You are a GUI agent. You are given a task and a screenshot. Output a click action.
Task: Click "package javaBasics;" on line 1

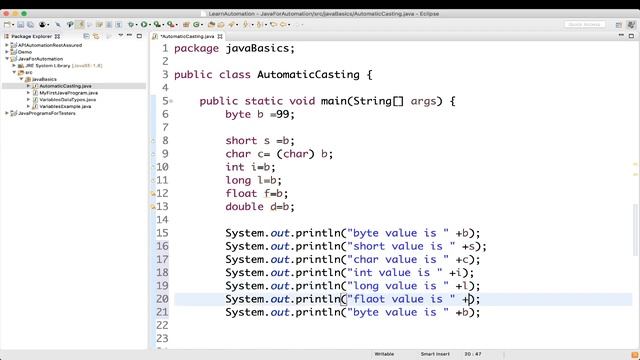(234, 48)
